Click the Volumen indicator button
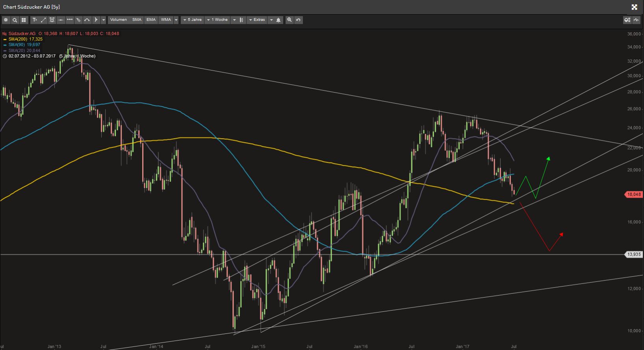Image resolution: width=644 pixels, height=350 pixels. click(118, 20)
